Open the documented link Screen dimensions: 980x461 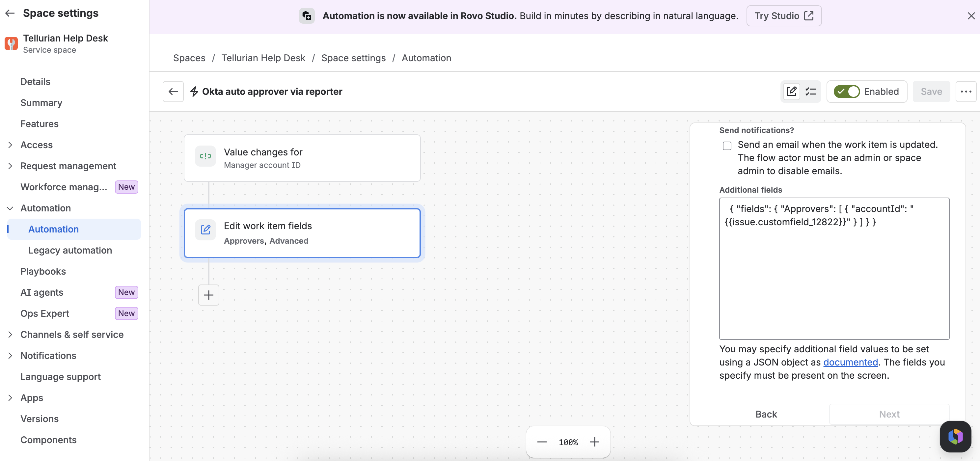pyautogui.click(x=850, y=362)
